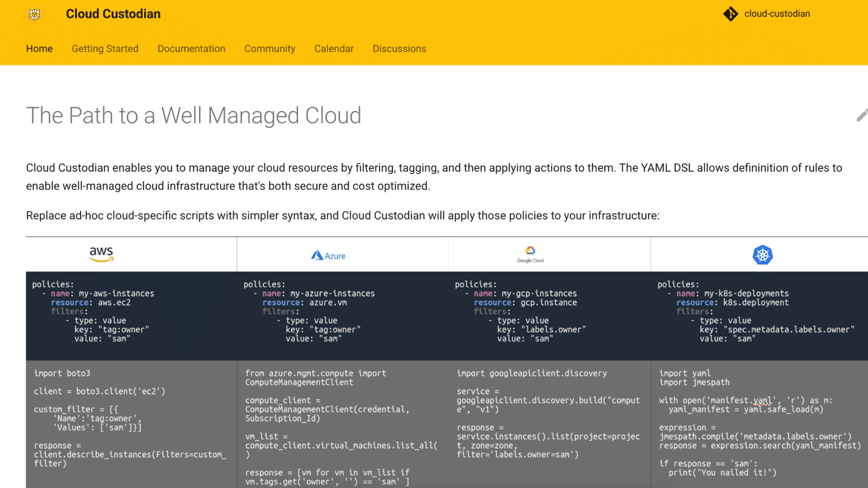
Task: Click the Google Cloud logo
Action: click(530, 255)
